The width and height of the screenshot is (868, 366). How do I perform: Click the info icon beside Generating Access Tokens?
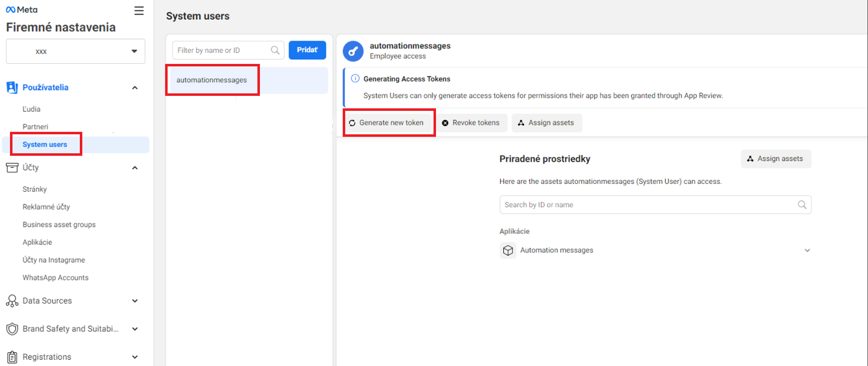tap(355, 78)
